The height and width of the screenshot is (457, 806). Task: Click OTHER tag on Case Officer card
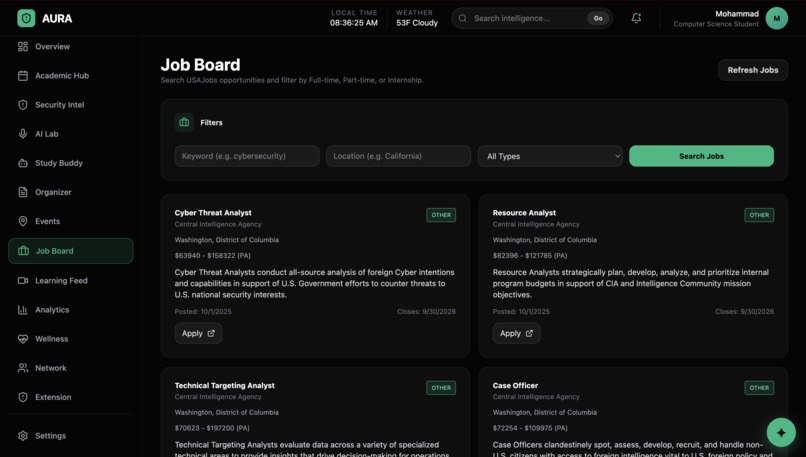pos(759,388)
